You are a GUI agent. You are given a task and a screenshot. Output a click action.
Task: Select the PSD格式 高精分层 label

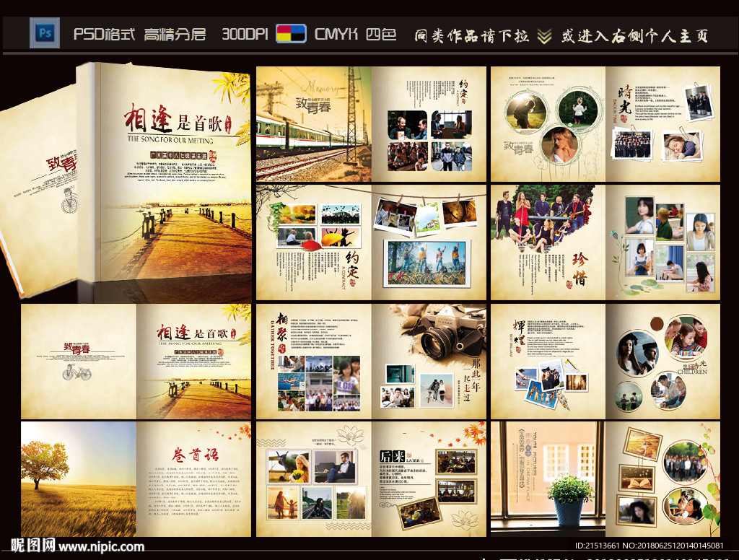point(139,34)
